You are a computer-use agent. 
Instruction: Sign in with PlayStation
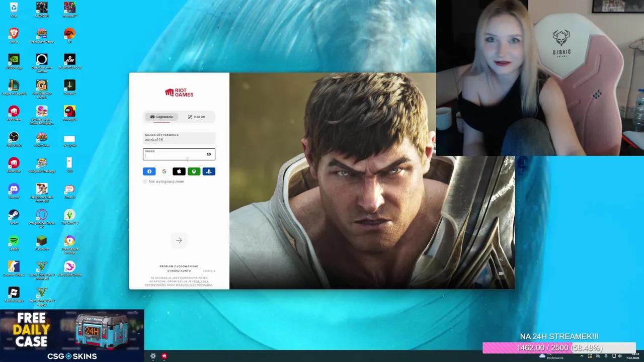point(209,171)
